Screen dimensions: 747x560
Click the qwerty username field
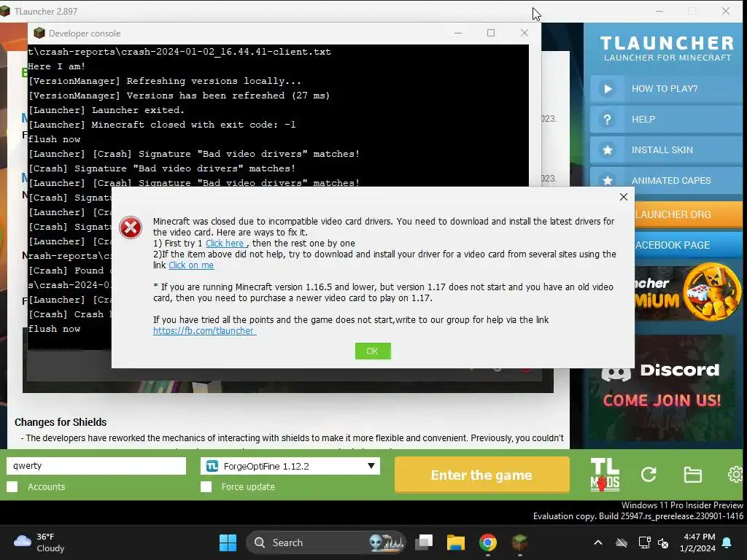pos(96,466)
